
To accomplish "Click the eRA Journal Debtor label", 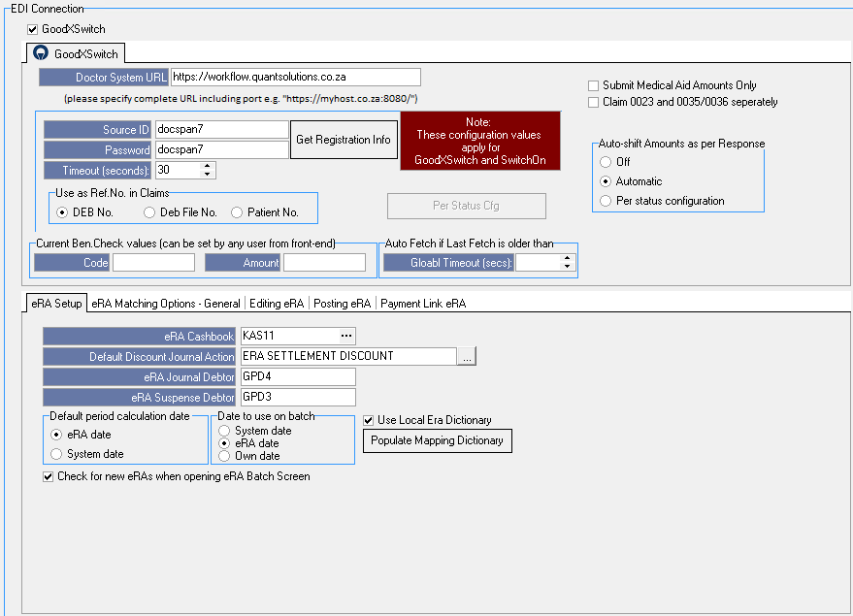I will [x=139, y=376].
